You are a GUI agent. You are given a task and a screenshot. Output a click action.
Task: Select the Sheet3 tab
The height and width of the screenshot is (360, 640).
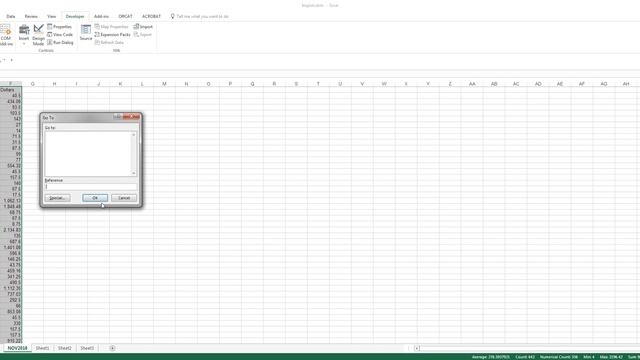pyautogui.click(x=87, y=348)
